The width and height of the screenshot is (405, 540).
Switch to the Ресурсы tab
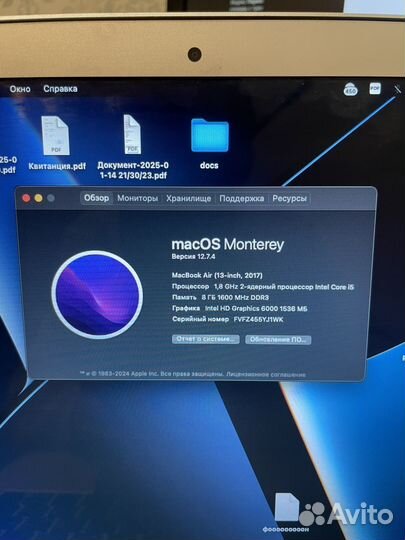pyautogui.click(x=289, y=198)
